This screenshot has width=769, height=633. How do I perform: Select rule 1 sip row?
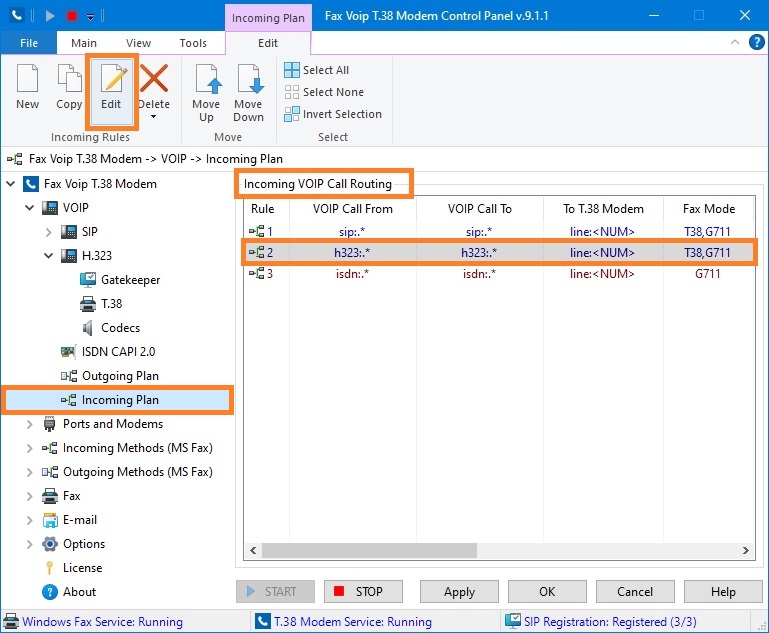point(499,231)
